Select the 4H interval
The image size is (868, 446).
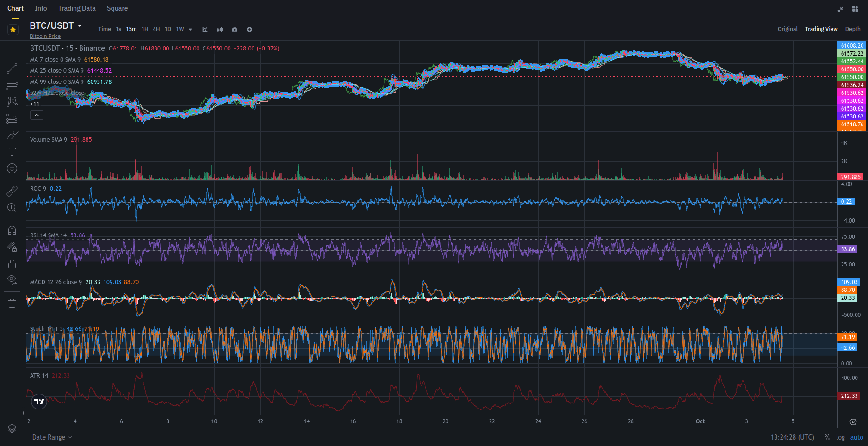point(156,29)
